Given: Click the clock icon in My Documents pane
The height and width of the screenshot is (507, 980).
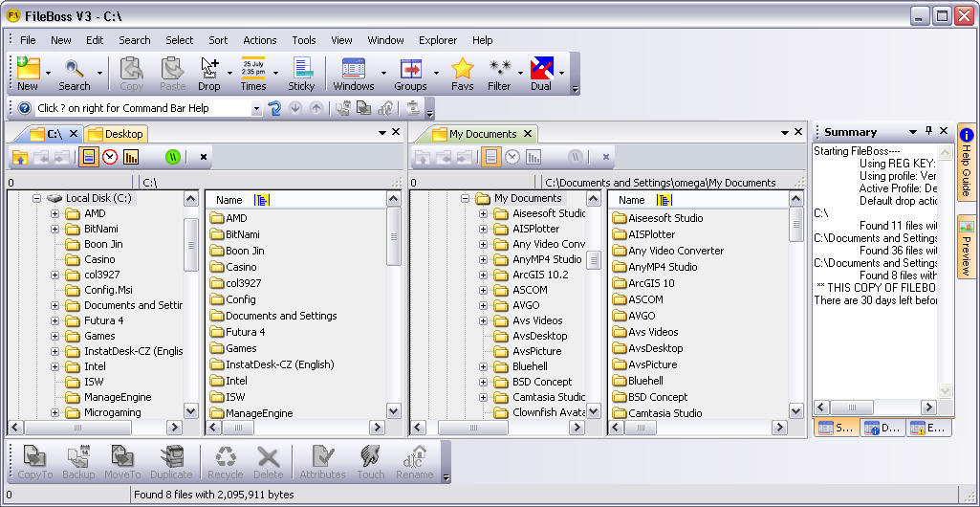Looking at the screenshot, I should (x=512, y=157).
